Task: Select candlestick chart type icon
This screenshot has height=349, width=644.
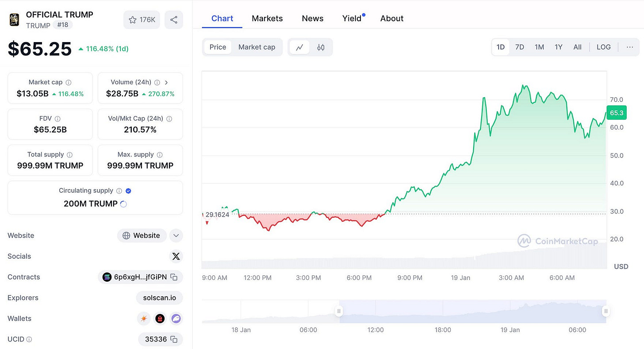Action: point(321,47)
